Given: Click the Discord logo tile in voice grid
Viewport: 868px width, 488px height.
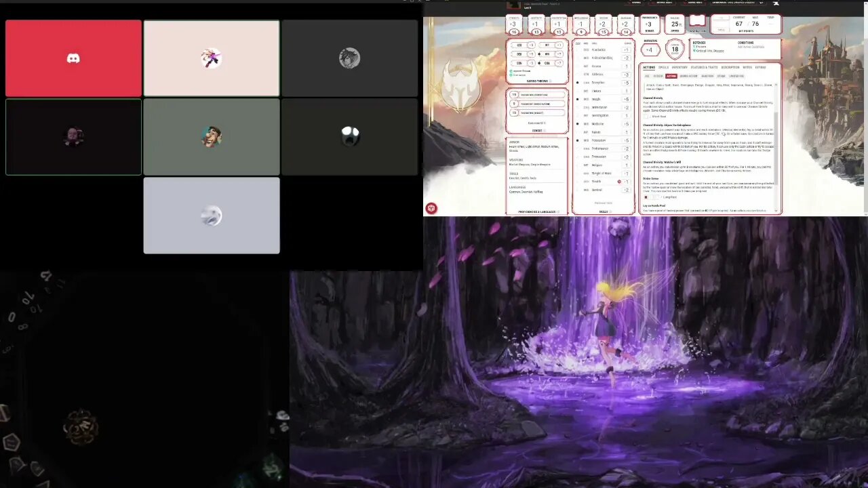Looking at the screenshot, I should point(73,58).
